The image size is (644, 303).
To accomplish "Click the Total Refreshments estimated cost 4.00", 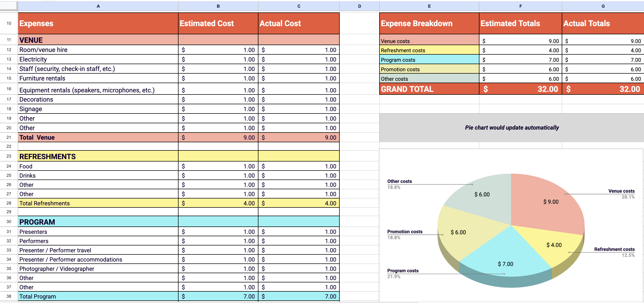I will (218, 203).
